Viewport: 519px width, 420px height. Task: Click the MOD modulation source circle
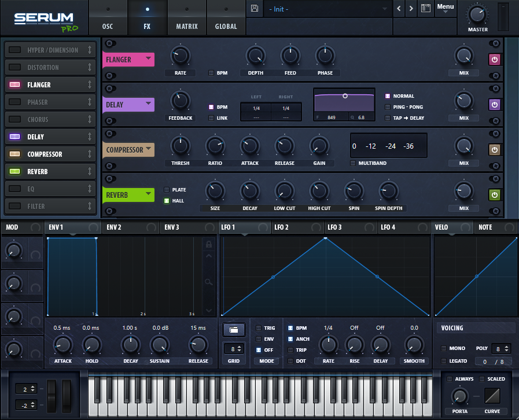[x=35, y=227]
